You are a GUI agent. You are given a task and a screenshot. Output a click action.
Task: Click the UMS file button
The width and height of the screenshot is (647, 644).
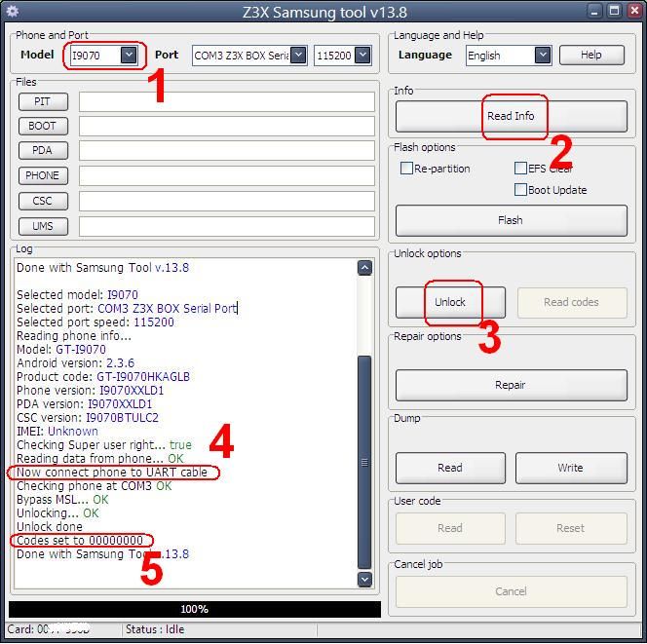43,226
